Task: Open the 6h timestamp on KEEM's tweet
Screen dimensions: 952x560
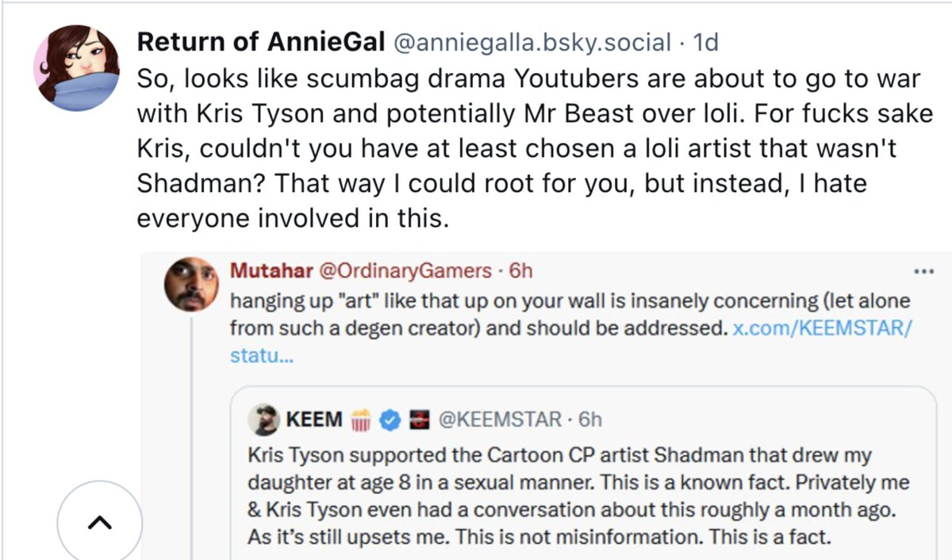Action: (x=590, y=420)
